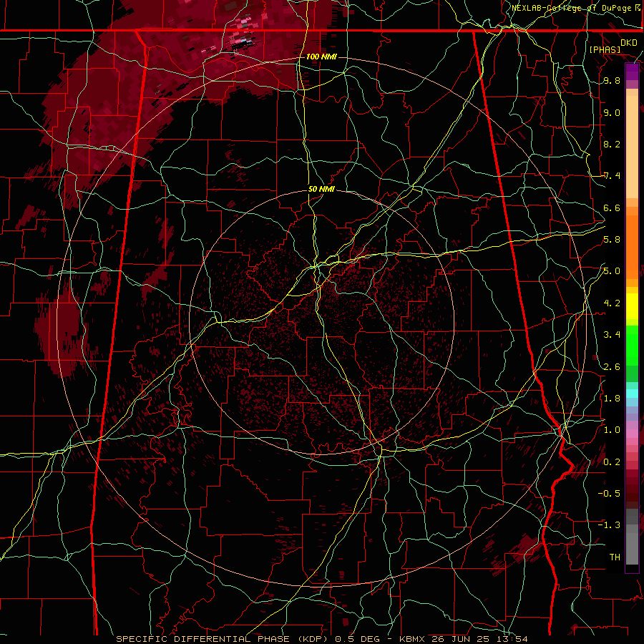Screen dimensions: 644x644
Task: Click the 9.0 value on the scale
Action: (x=612, y=112)
